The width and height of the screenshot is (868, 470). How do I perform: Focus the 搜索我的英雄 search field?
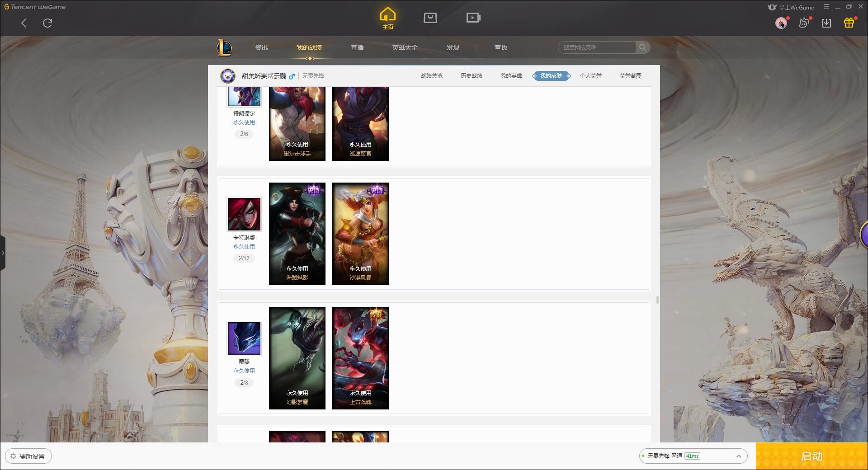tap(597, 47)
